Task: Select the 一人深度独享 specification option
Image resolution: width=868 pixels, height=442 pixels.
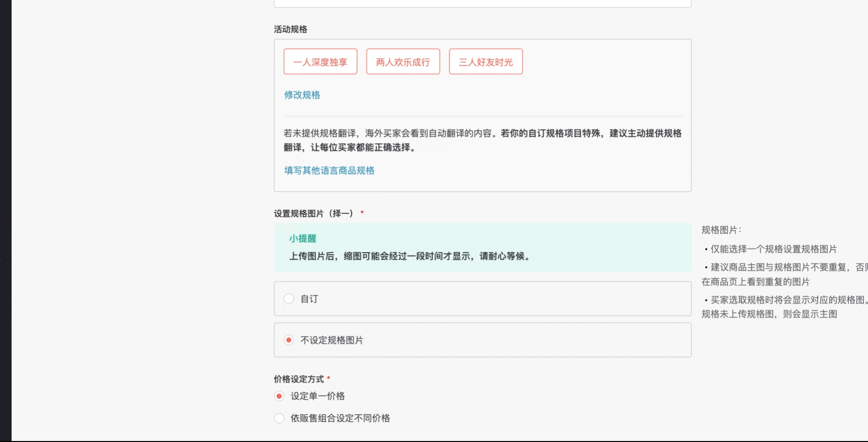Action: coord(320,62)
